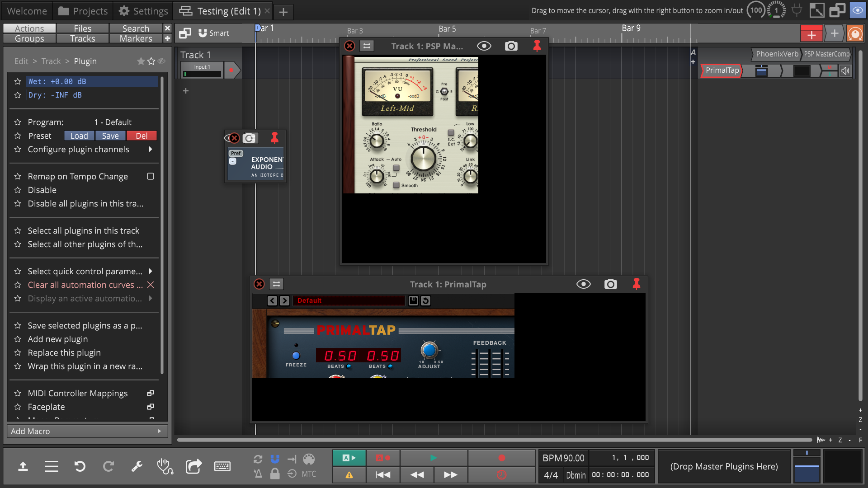Click the plug icon in top bar
The image size is (868, 488).
[x=797, y=10]
